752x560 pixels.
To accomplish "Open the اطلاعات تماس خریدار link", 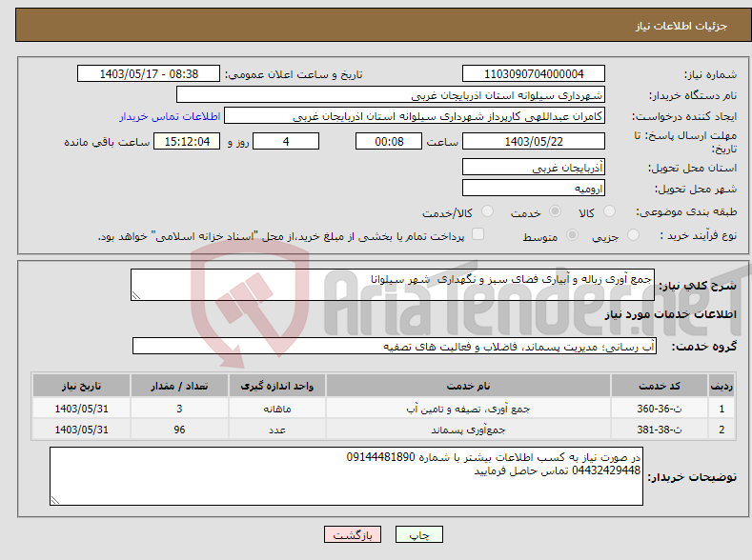I will (170, 116).
